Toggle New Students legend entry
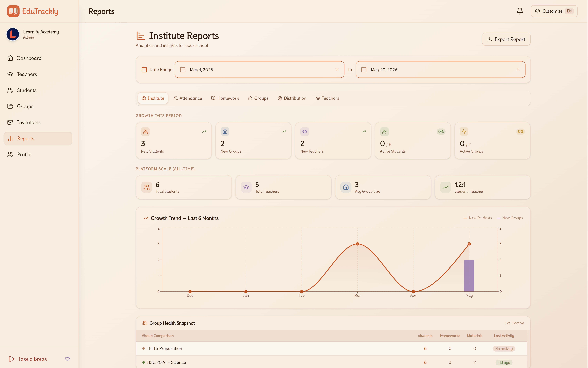 pos(477,218)
